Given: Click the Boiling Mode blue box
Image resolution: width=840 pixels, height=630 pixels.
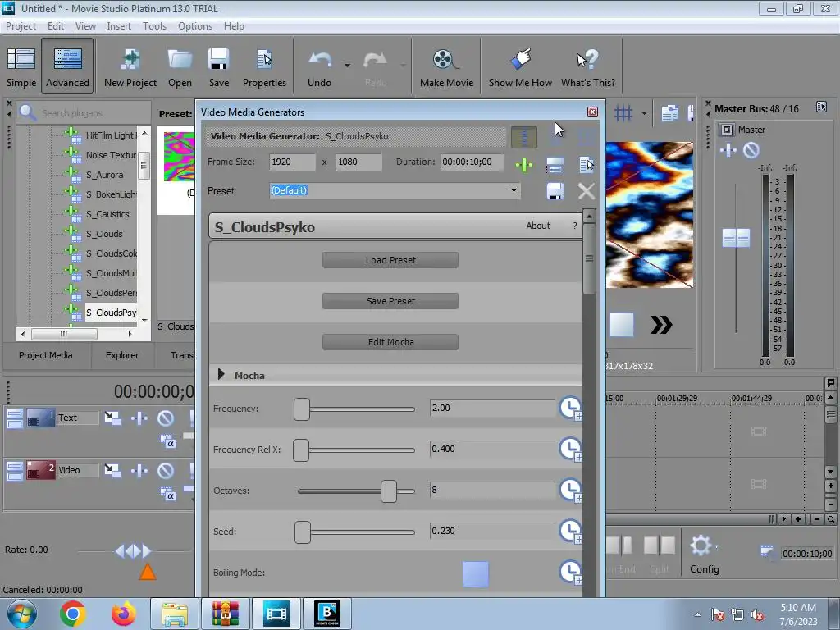Looking at the screenshot, I should coord(476,573).
